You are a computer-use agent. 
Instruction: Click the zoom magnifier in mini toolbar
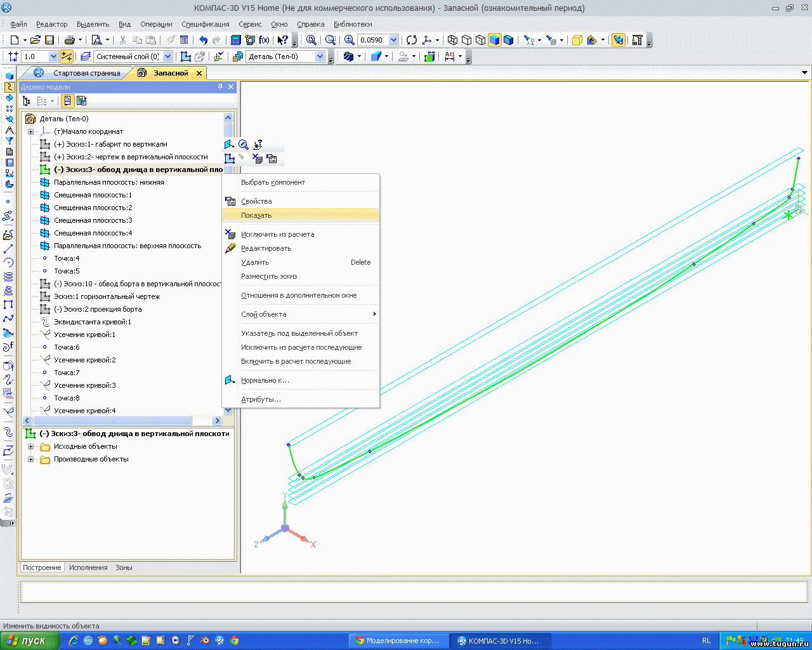(244, 145)
